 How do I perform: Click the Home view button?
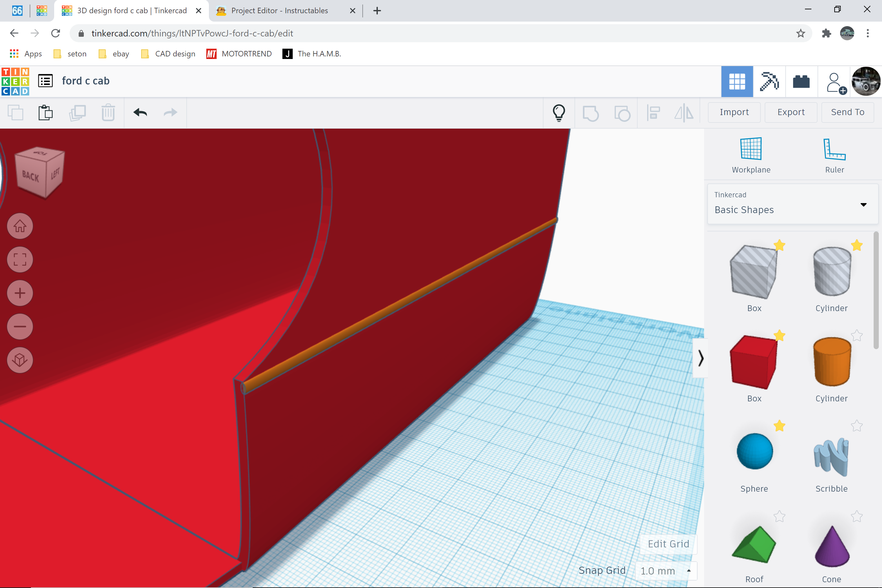[x=20, y=226]
